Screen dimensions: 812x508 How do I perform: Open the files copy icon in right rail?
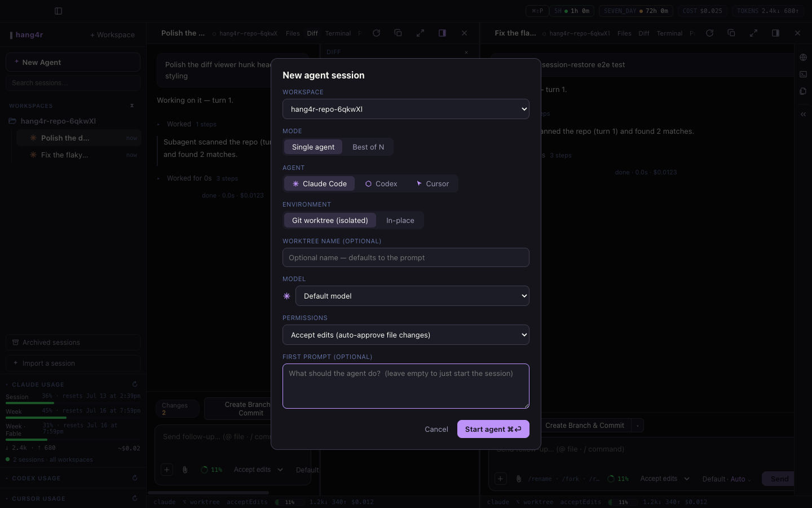[x=803, y=91]
